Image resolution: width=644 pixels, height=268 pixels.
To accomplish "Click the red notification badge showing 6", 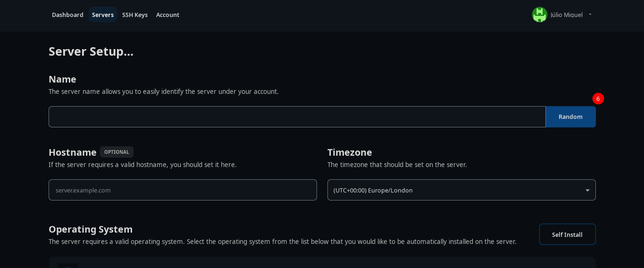I will coord(598,99).
